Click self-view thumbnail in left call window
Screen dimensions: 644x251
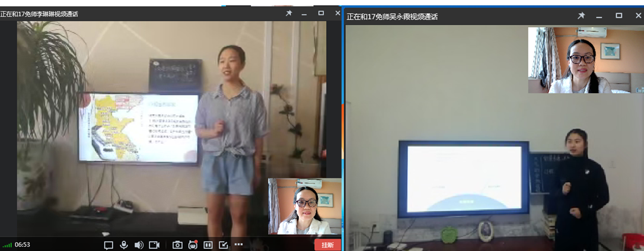click(x=305, y=206)
